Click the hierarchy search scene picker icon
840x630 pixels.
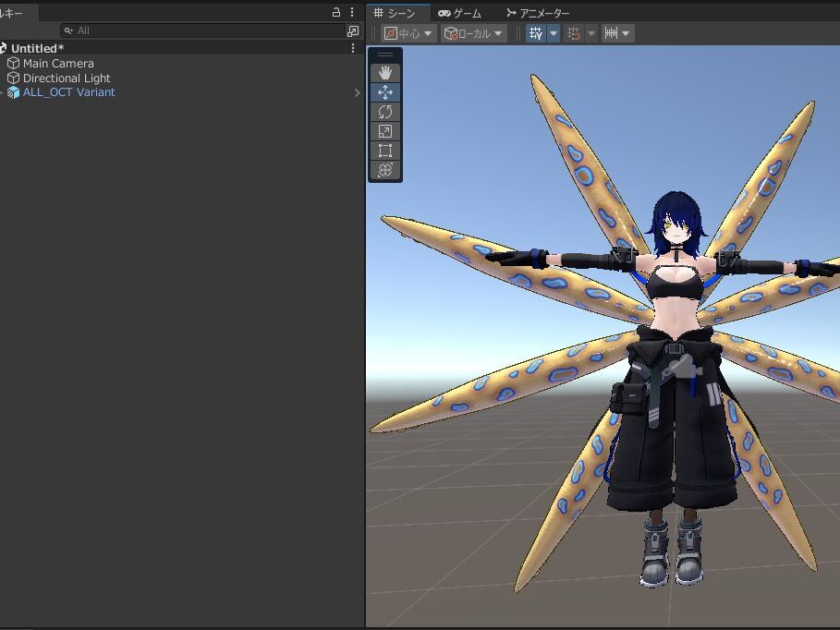tap(353, 30)
